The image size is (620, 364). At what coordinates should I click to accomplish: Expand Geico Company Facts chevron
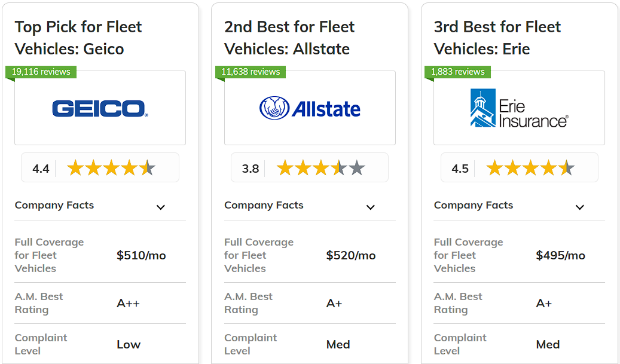point(160,207)
